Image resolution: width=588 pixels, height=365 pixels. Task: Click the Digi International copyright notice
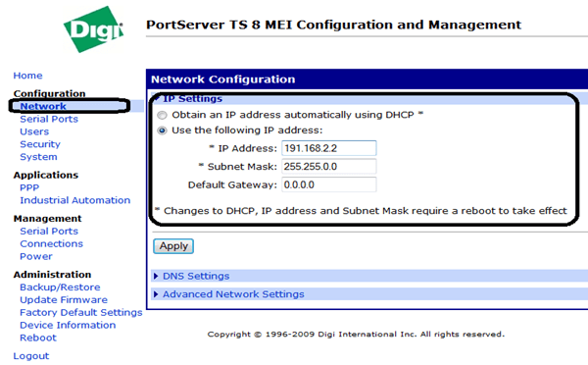[356, 335]
